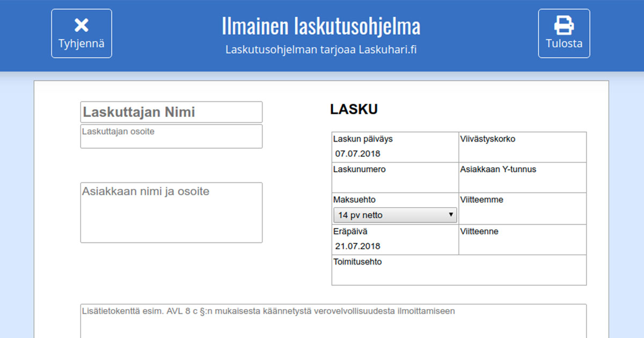Click the Asiakkaan nimi ja osoite textarea
644x338 pixels.
point(171,212)
